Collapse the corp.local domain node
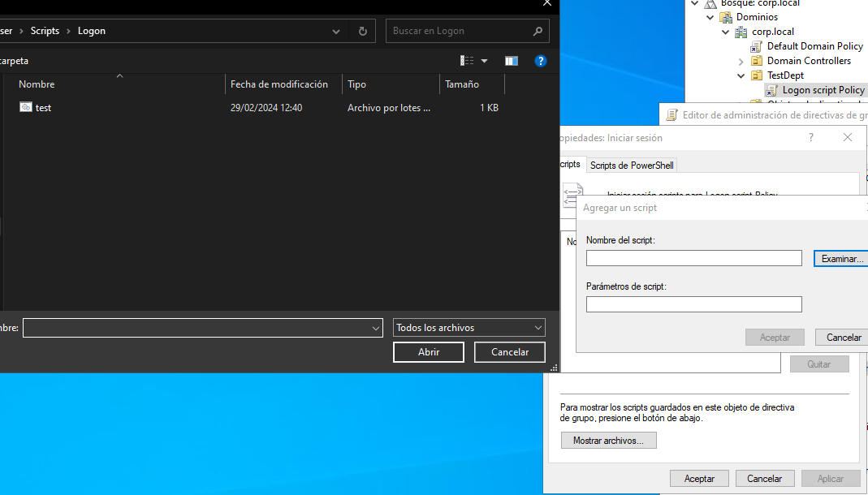868x495 pixels. pyautogui.click(x=725, y=32)
